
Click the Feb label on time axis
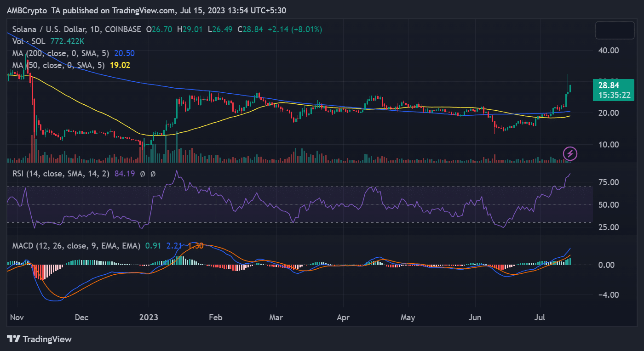coord(215,317)
